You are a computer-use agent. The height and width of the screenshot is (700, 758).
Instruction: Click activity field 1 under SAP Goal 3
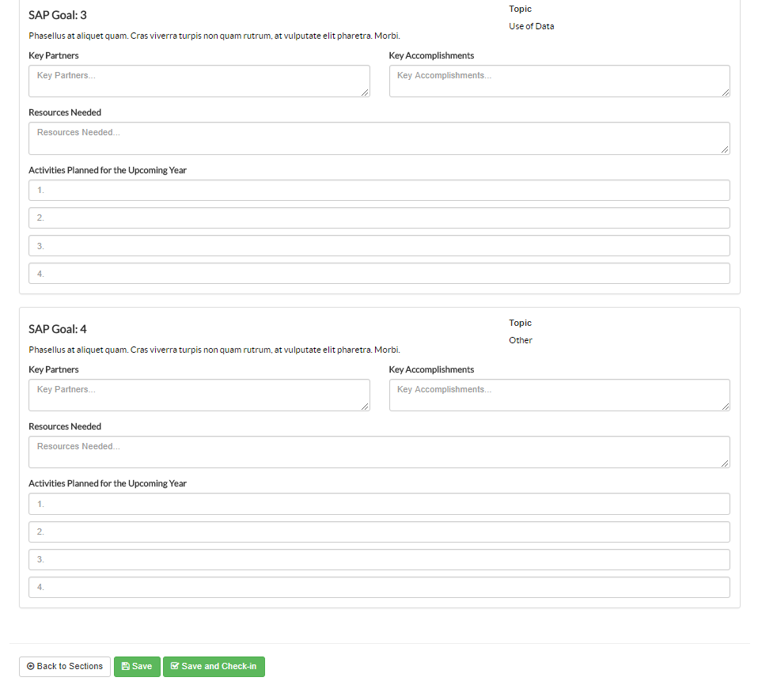click(379, 191)
